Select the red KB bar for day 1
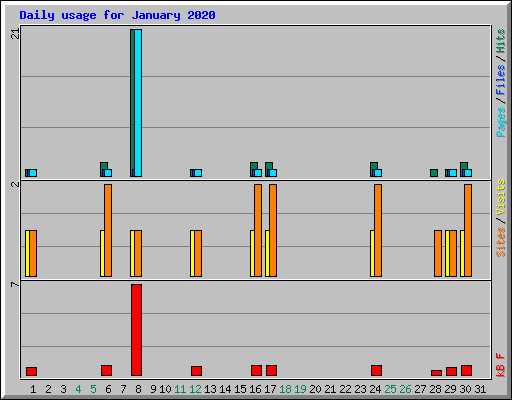Image resolution: width=512 pixels, height=400 pixels. (31, 371)
